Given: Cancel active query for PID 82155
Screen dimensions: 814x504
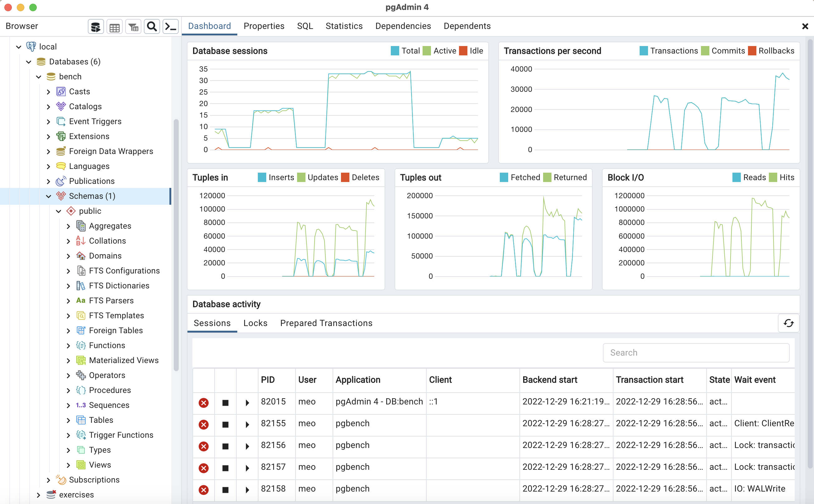Looking at the screenshot, I should coord(225,424).
